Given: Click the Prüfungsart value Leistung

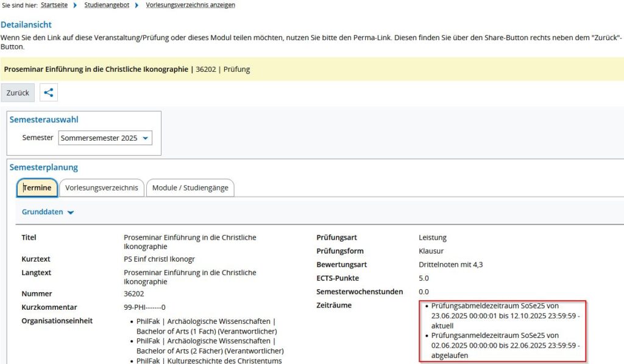Looking at the screenshot, I should [x=433, y=237].
